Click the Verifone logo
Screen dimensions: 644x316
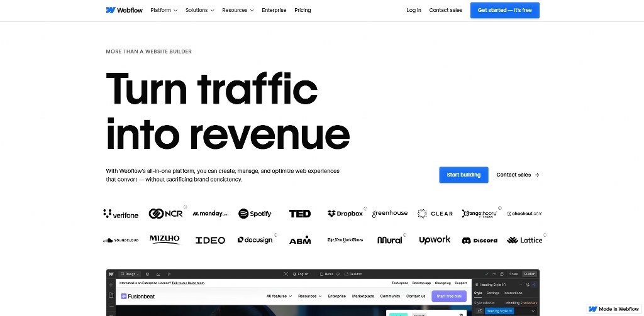tap(121, 214)
